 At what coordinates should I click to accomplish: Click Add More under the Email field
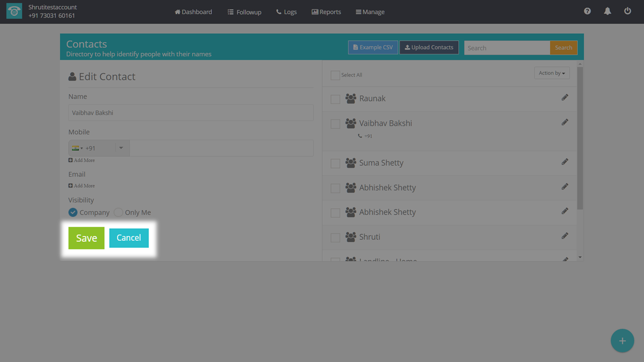click(x=82, y=186)
